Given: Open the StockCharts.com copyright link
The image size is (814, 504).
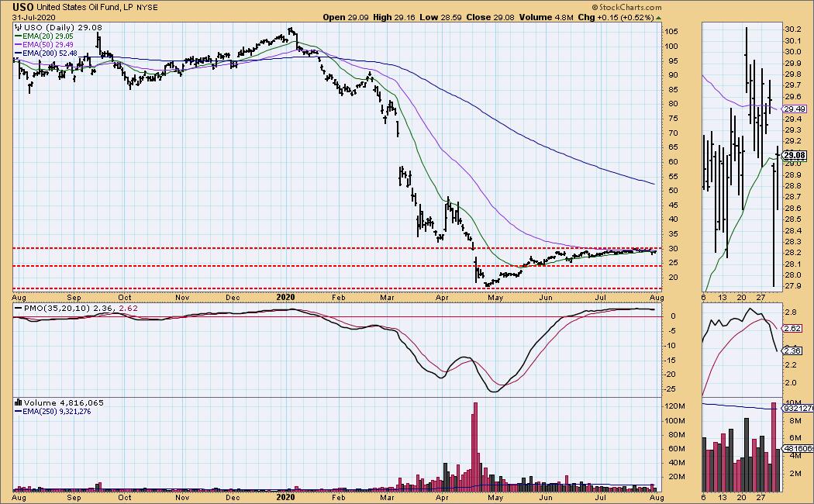Looking at the screenshot, I should [x=626, y=7].
